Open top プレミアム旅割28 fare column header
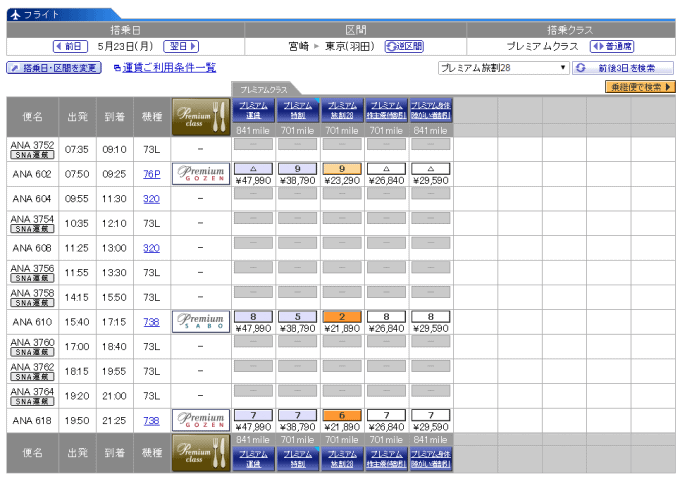This screenshot has height=479, width=680. (x=342, y=111)
